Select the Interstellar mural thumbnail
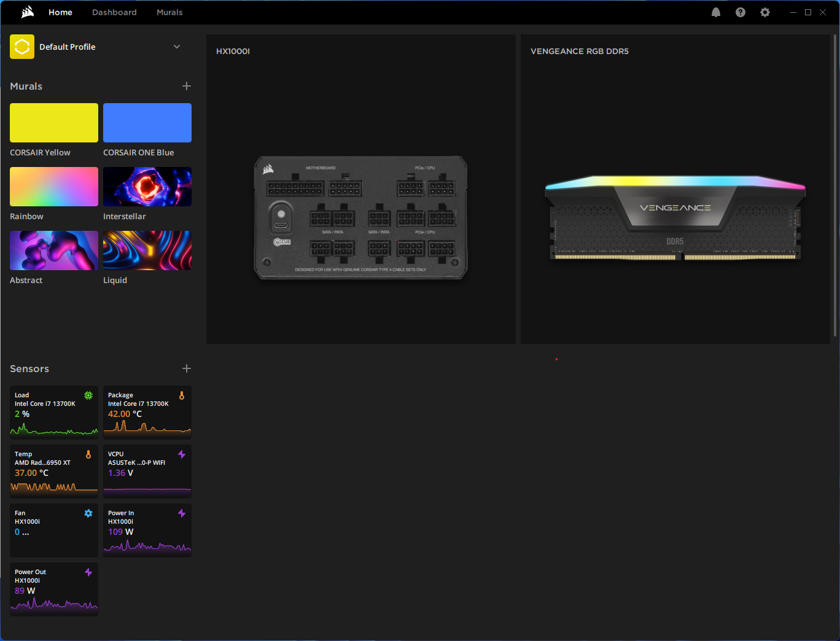840x641 pixels. [147, 187]
